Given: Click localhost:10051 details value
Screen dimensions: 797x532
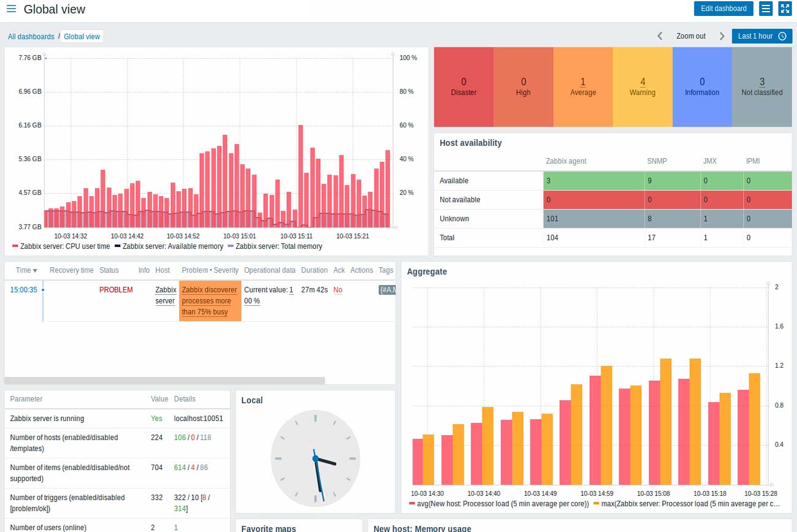Looking at the screenshot, I should 199,419.
